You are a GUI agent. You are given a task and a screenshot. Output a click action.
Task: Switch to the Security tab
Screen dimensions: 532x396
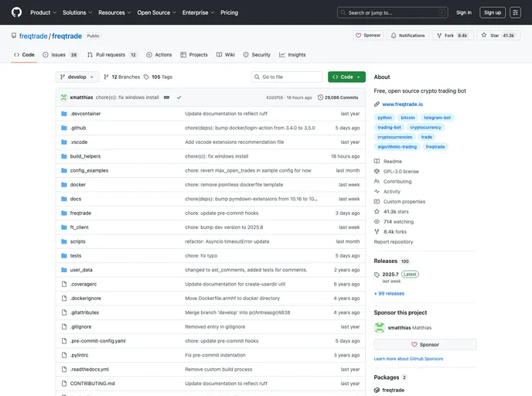tap(257, 55)
